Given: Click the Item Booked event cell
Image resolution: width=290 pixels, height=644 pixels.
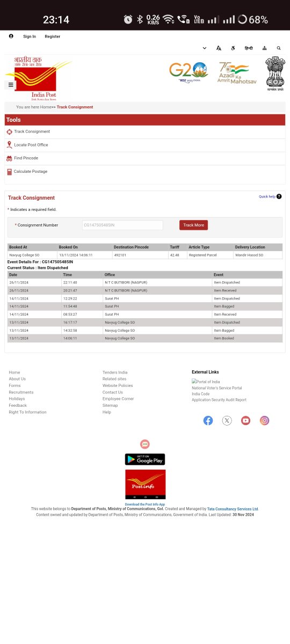Looking at the screenshot, I should click(x=247, y=339).
